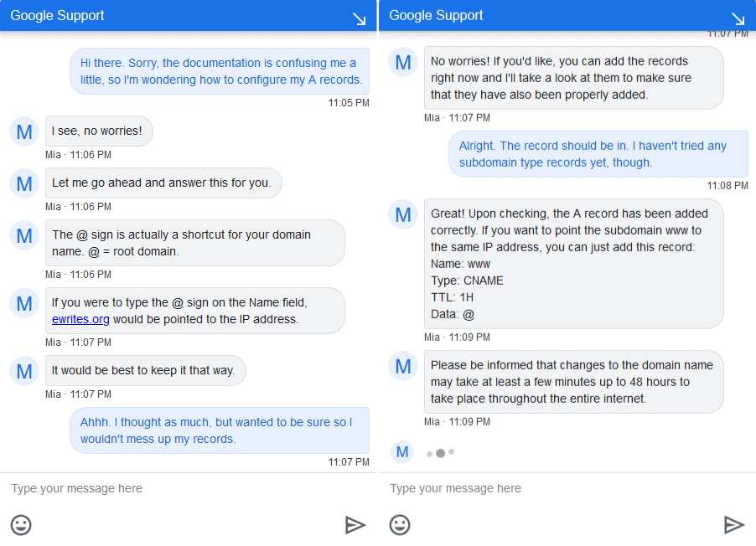Select the CNAME record instructions message
The image size is (756, 546).
tap(574, 264)
